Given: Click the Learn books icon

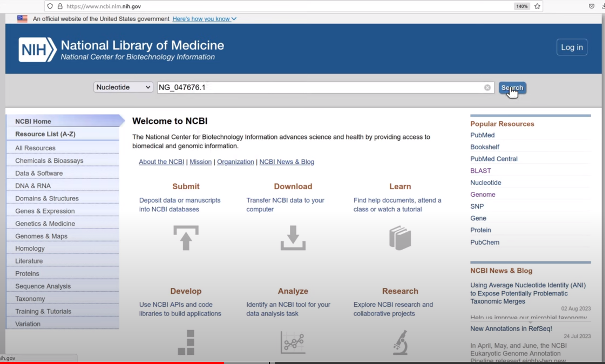Looking at the screenshot, I should pos(400,238).
